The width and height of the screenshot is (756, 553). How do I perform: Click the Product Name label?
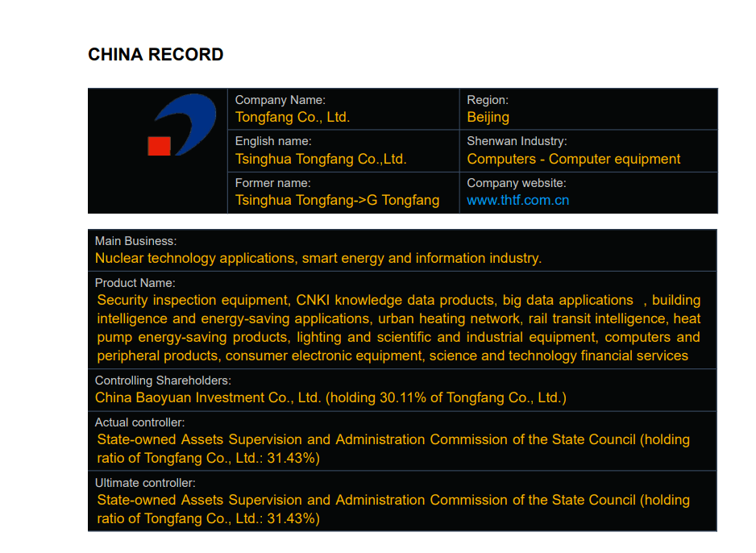pos(135,283)
